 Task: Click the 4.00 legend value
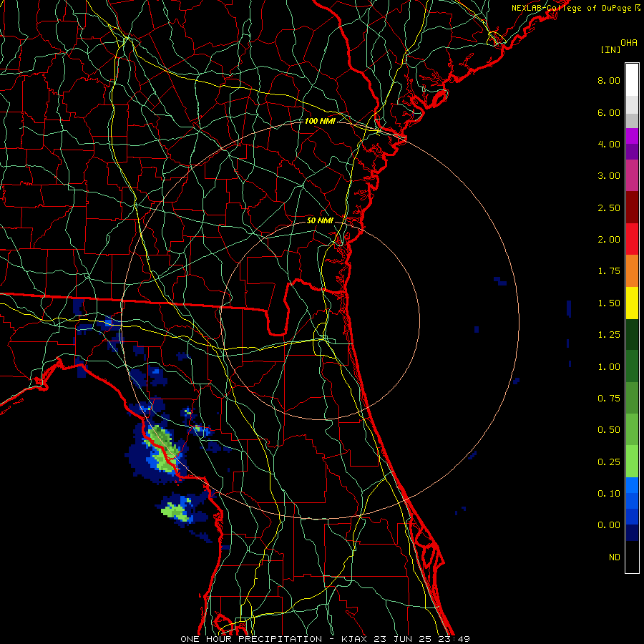click(x=609, y=144)
